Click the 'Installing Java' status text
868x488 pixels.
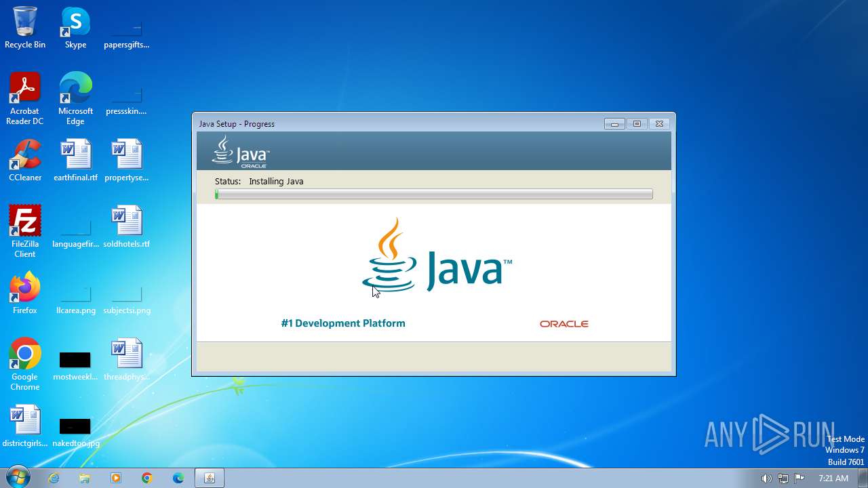276,181
